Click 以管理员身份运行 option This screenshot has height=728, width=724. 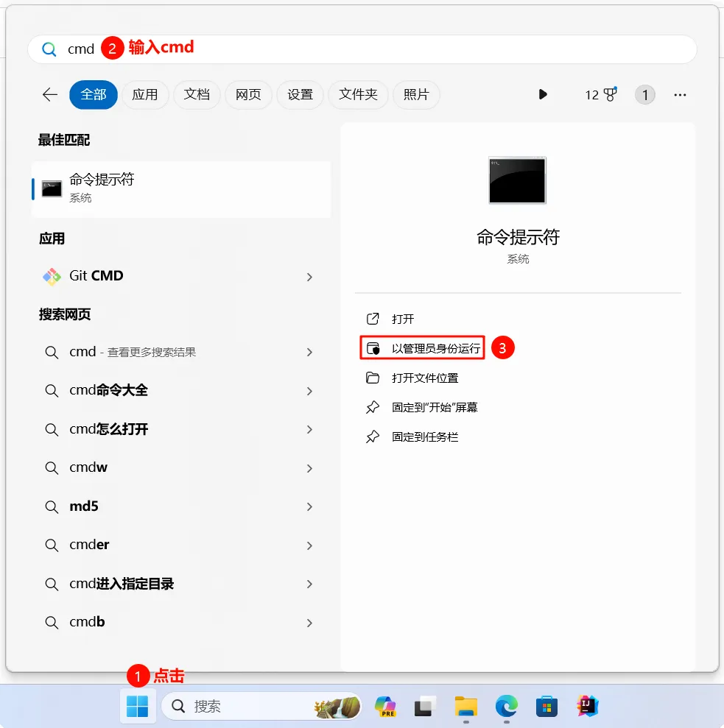tap(436, 348)
